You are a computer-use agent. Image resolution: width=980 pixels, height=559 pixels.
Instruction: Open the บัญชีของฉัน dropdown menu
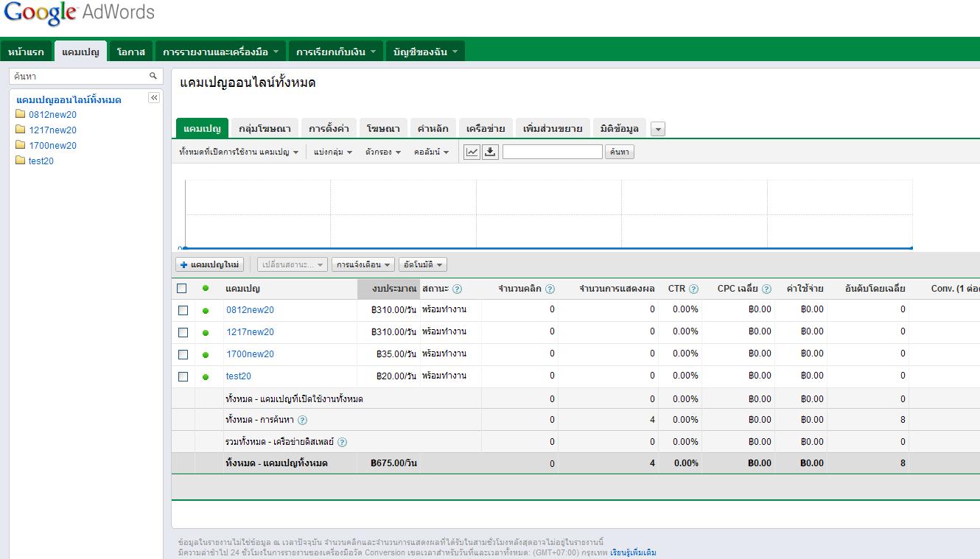point(425,52)
